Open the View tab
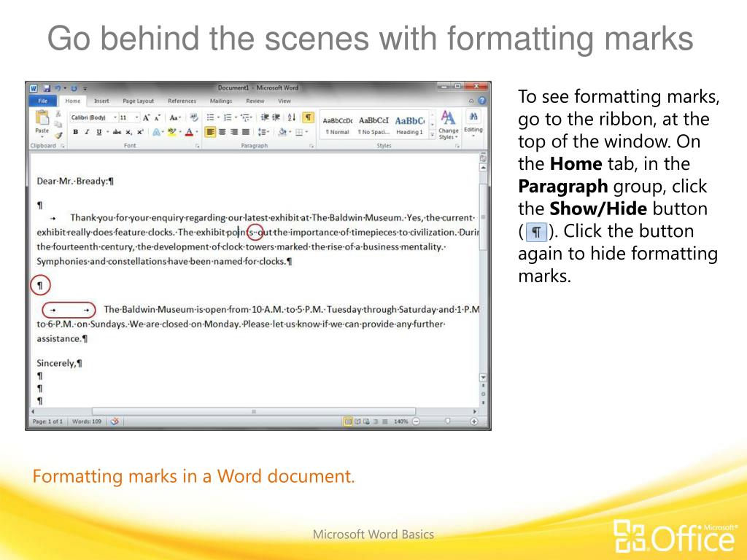 pyautogui.click(x=285, y=101)
